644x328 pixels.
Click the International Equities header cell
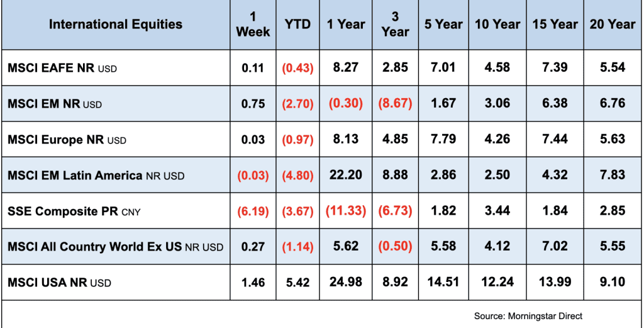click(x=115, y=25)
